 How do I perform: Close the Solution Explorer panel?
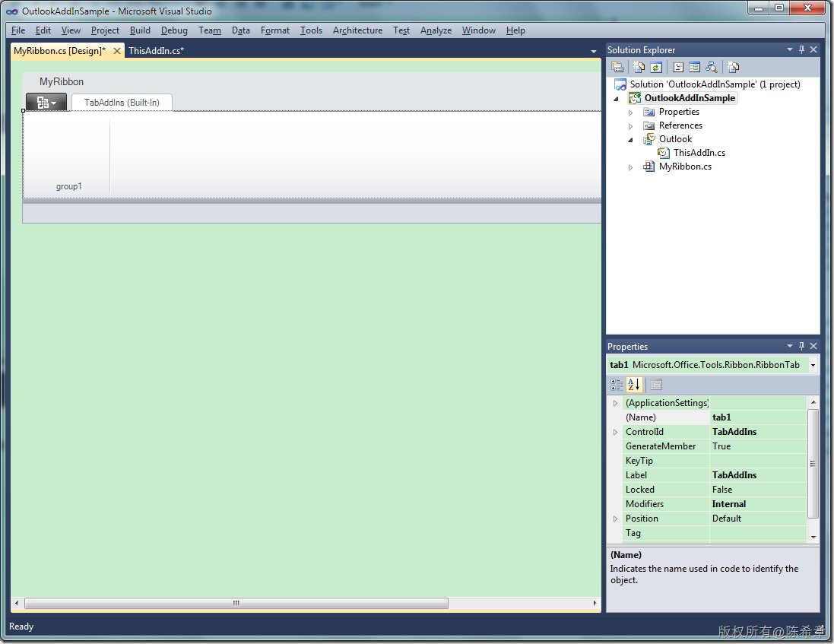point(813,49)
